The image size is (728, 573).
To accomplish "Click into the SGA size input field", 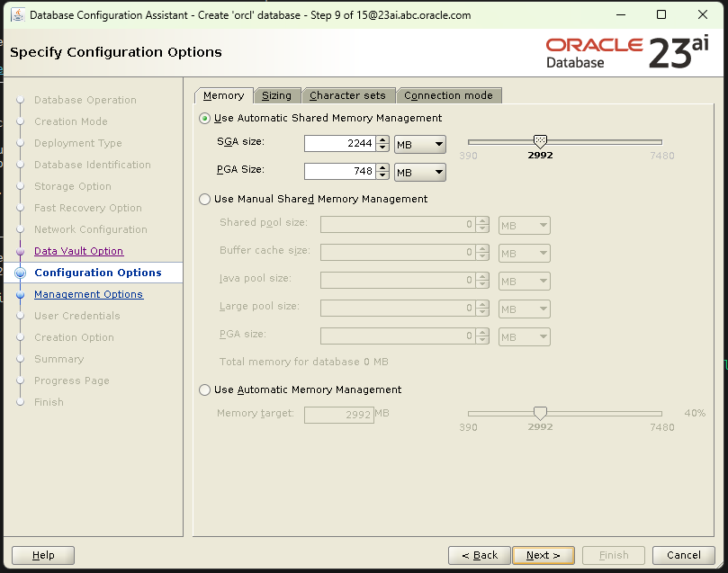I will 338,144.
